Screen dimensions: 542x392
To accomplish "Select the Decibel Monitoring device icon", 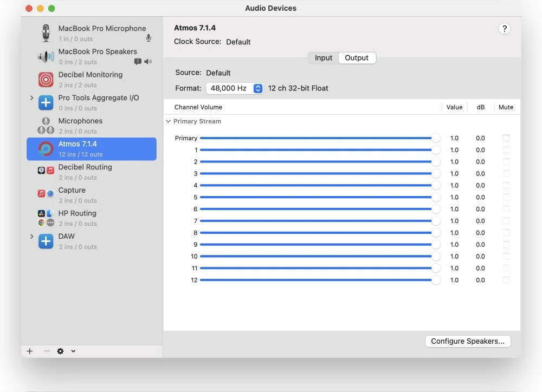I will 46,79.
